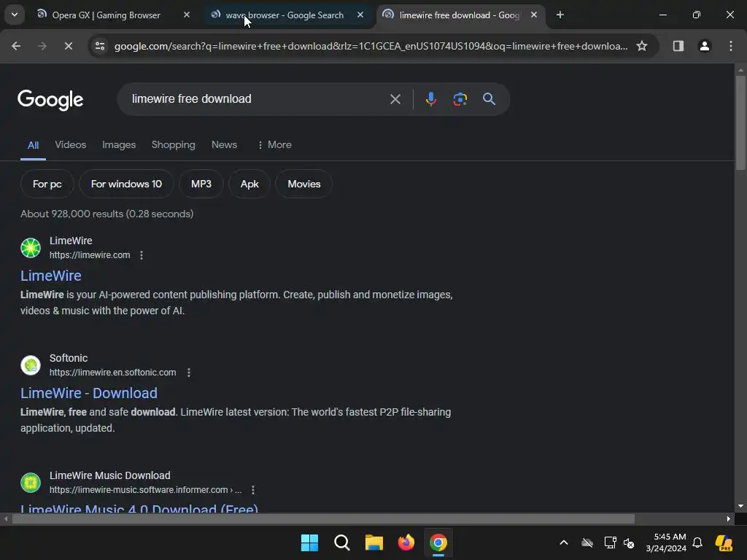Search by image with Google Lens

[x=460, y=99]
